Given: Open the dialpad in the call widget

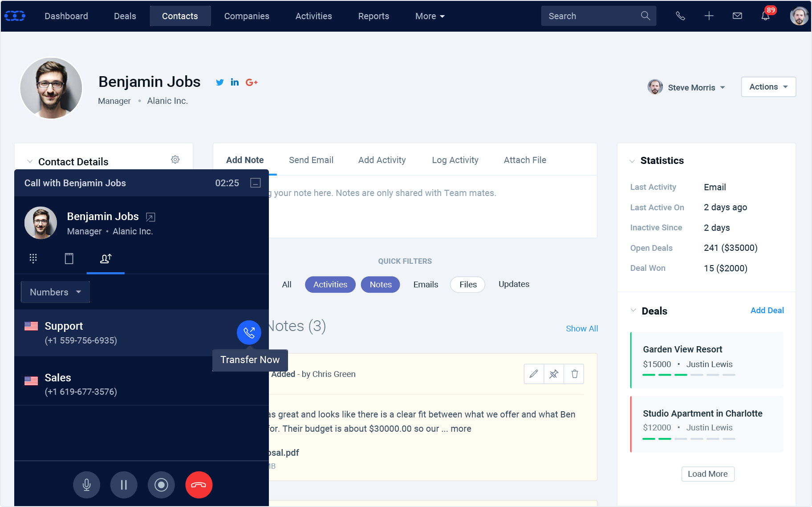Looking at the screenshot, I should tap(33, 258).
